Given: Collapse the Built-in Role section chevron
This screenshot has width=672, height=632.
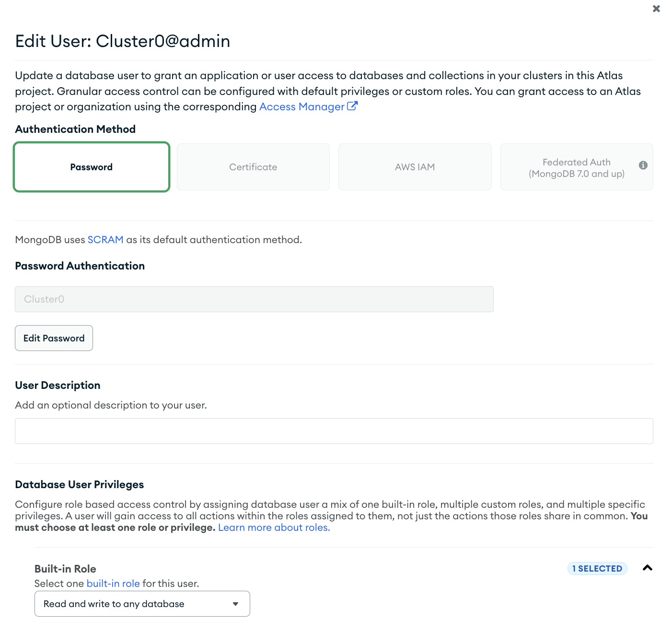Looking at the screenshot, I should click(647, 568).
